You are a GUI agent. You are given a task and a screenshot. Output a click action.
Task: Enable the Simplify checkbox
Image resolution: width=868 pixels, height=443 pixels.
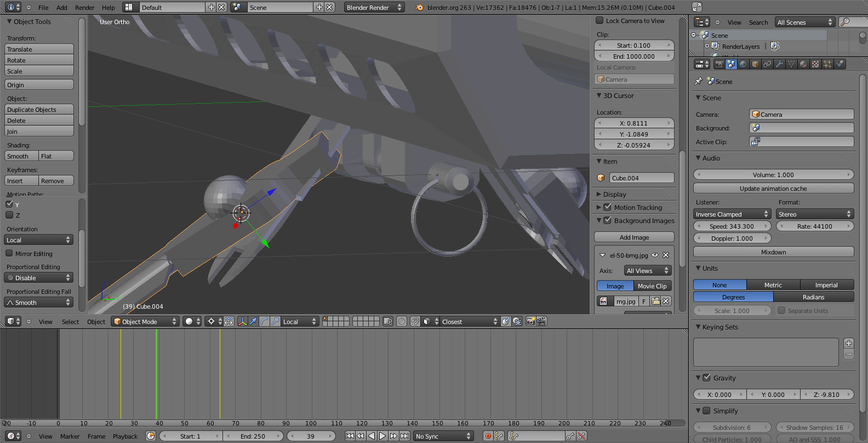click(706, 411)
